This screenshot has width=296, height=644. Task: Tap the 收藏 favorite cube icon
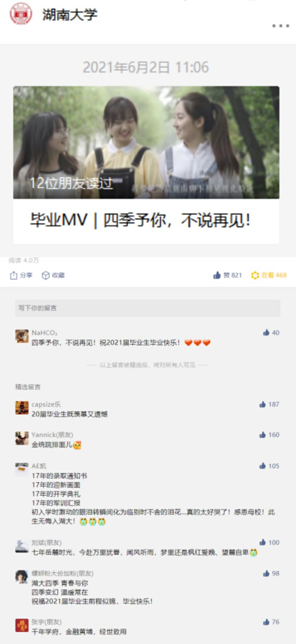[x=53, y=275]
